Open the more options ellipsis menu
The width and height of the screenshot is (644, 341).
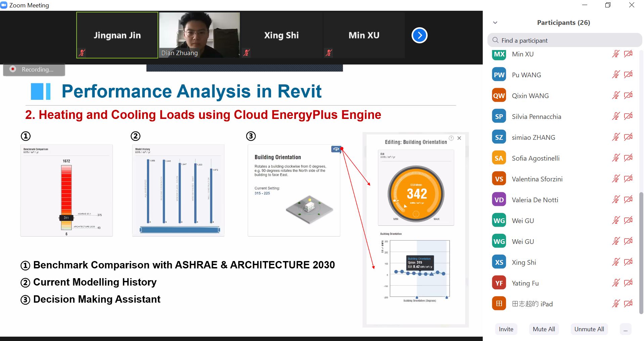click(625, 329)
